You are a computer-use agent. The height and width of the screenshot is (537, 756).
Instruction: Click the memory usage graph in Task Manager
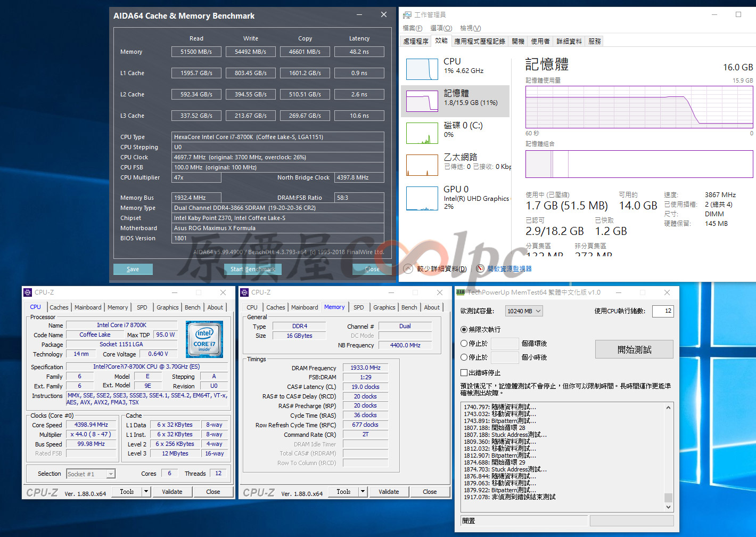click(x=639, y=107)
